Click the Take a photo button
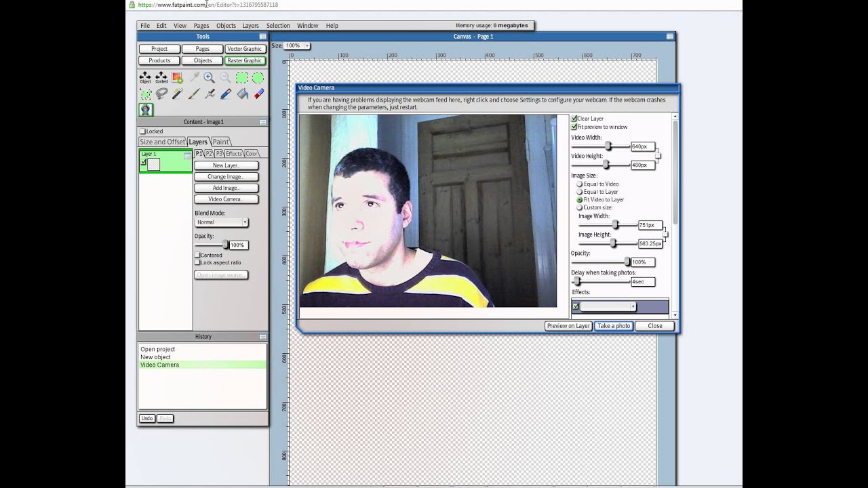The width and height of the screenshot is (868, 488). tap(614, 326)
